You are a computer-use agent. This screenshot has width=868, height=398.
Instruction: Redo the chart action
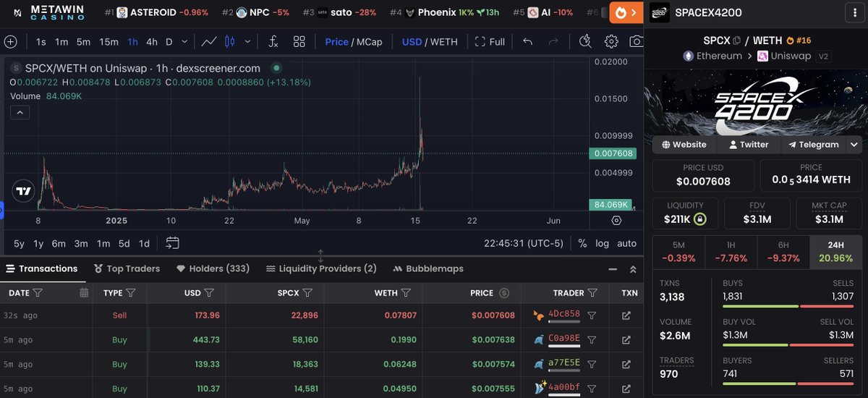553,42
